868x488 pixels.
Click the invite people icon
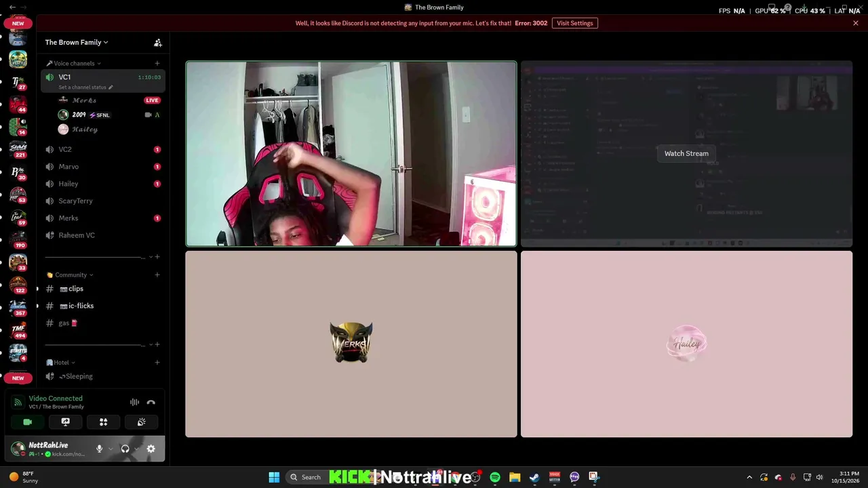click(158, 43)
